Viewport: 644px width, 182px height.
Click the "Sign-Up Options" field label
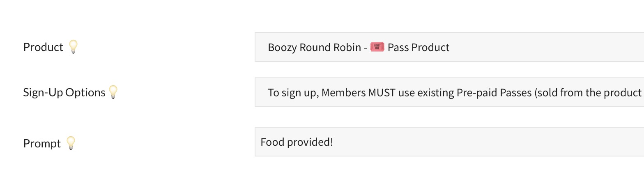point(64,92)
